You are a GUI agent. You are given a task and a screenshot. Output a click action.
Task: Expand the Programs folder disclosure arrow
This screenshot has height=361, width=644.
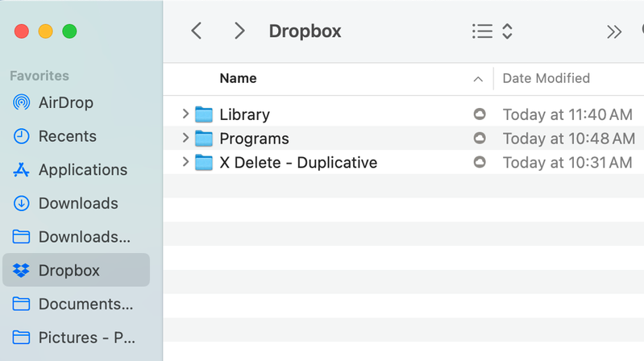(x=185, y=138)
